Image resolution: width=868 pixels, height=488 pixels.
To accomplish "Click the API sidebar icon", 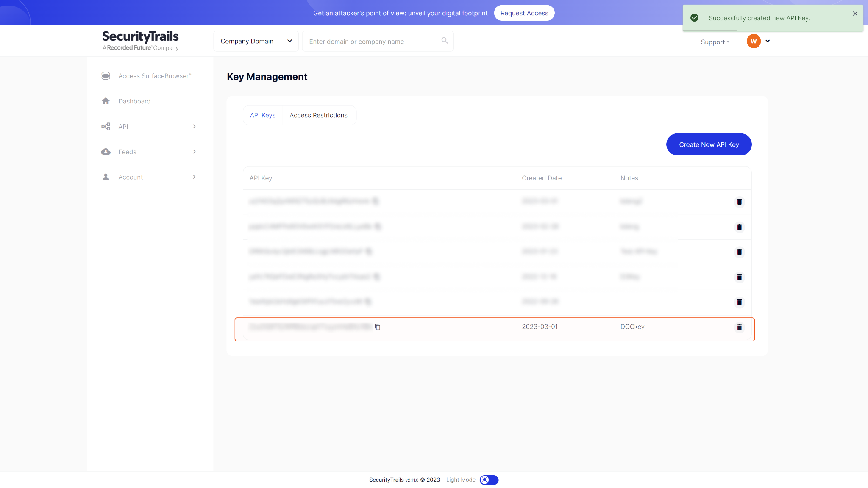I will pos(106,126).
